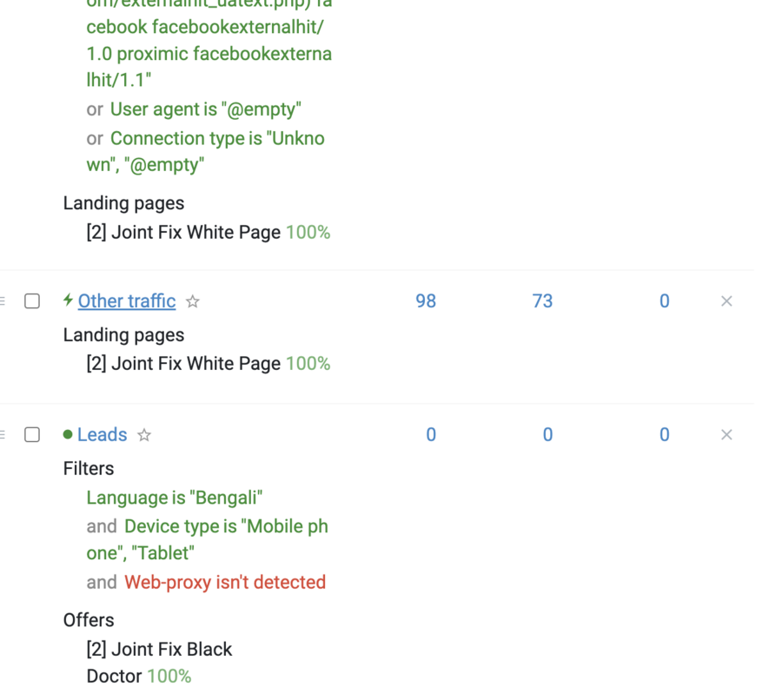Tick the checkbox for Other traffic flow
This screenshot has height=700, width=782.
[32, 301]
